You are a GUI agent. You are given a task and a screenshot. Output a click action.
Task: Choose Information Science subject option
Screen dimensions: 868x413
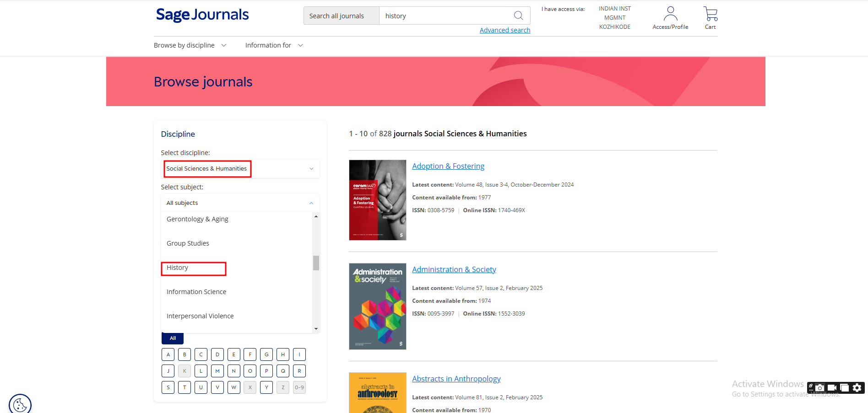pyautogui.click(x=196, y=292)
